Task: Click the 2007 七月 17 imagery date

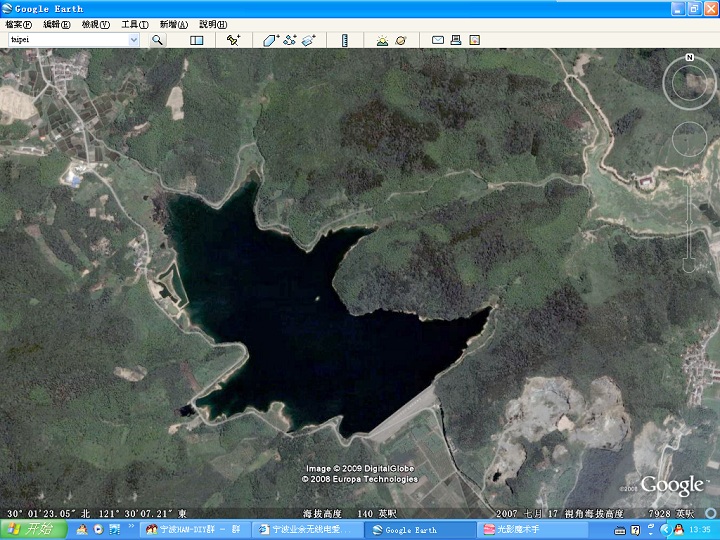Action: point(527,513)
